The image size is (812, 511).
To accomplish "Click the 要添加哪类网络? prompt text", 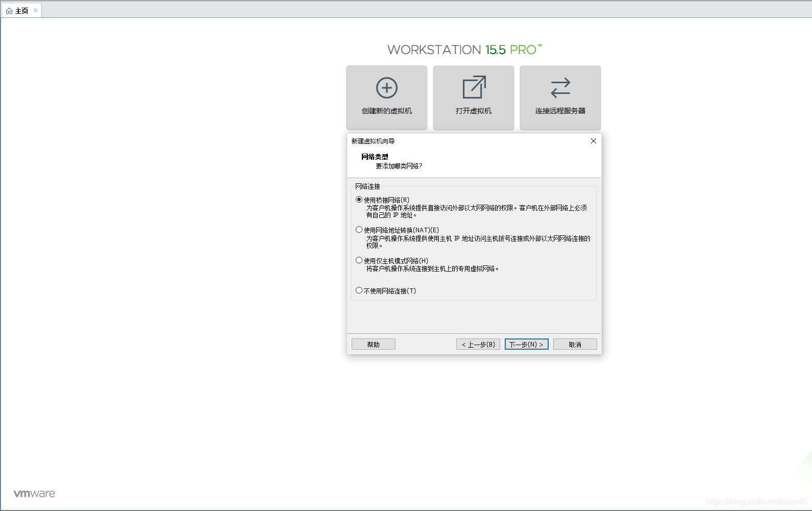I will (399, 166).
